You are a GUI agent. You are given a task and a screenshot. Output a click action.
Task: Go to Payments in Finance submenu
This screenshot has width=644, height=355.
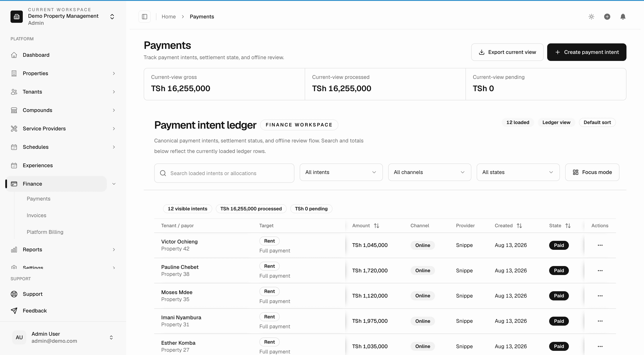tap(39, 199)
